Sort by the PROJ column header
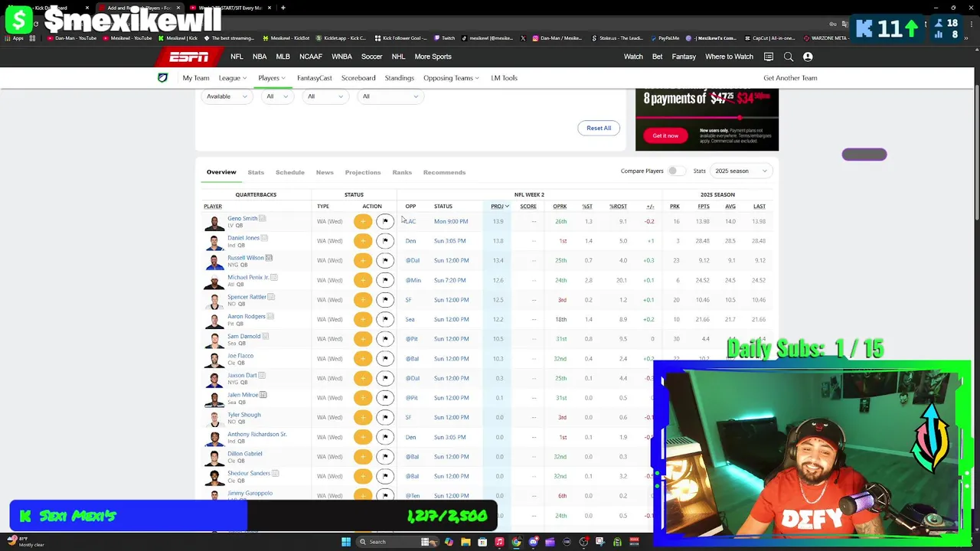The width and height of the screenshot is (980, 551). point(499,207)
